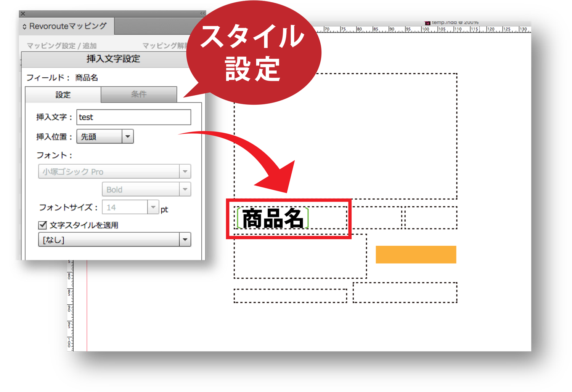572x392 pixels.
Task: Open the font family dropdown 小塚ゴシック Pro
Action: pos(114,171)
